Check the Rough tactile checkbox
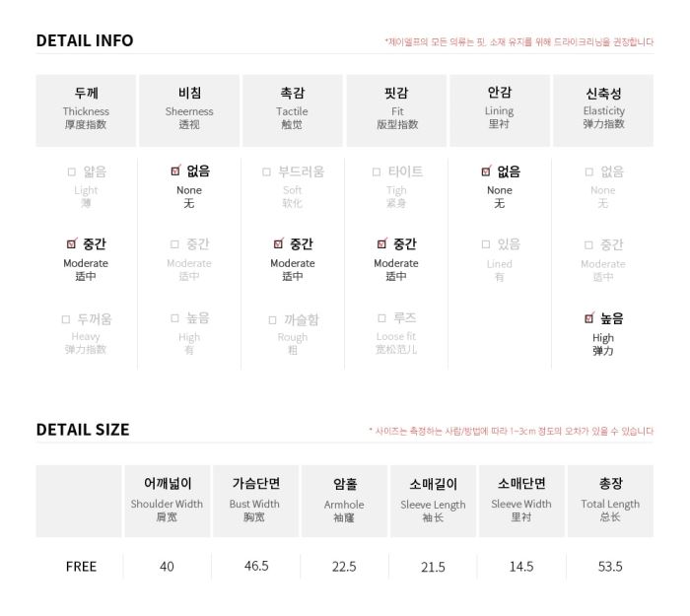Viewport: 690px width, 616px height. [272, 320]
